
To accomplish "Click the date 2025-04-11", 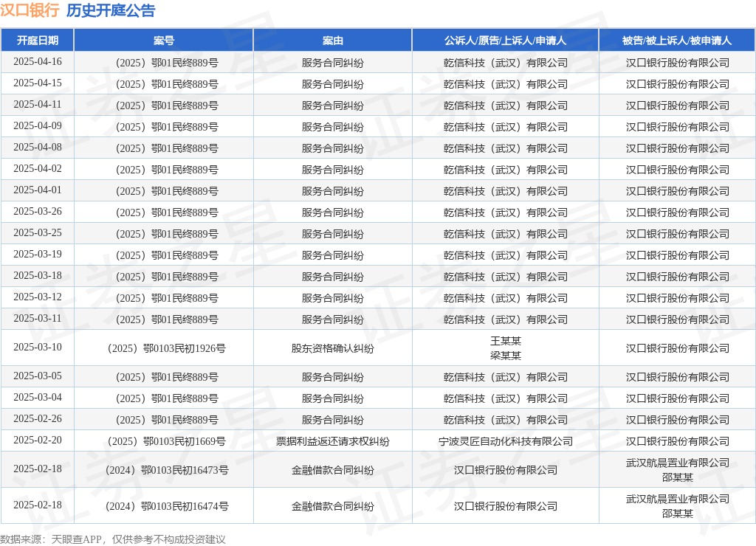I will click(x=38, y=105).
